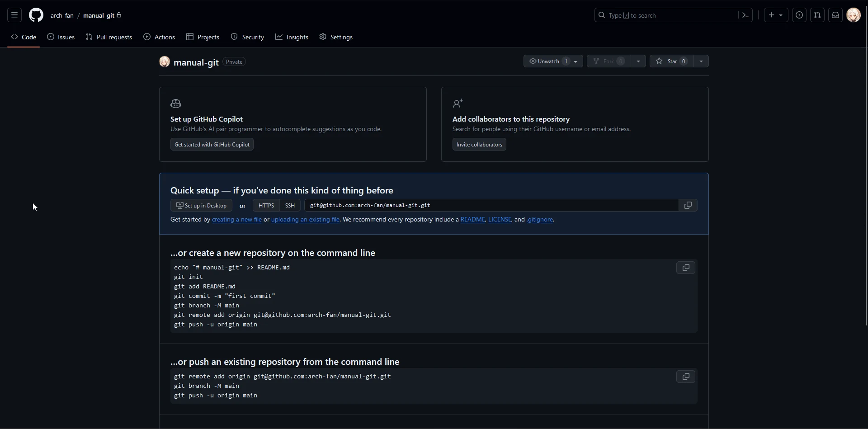This screenshot has width=868, height=429.
Task: Select the HTTPS protocol option
Action: [x=266, y=205]
